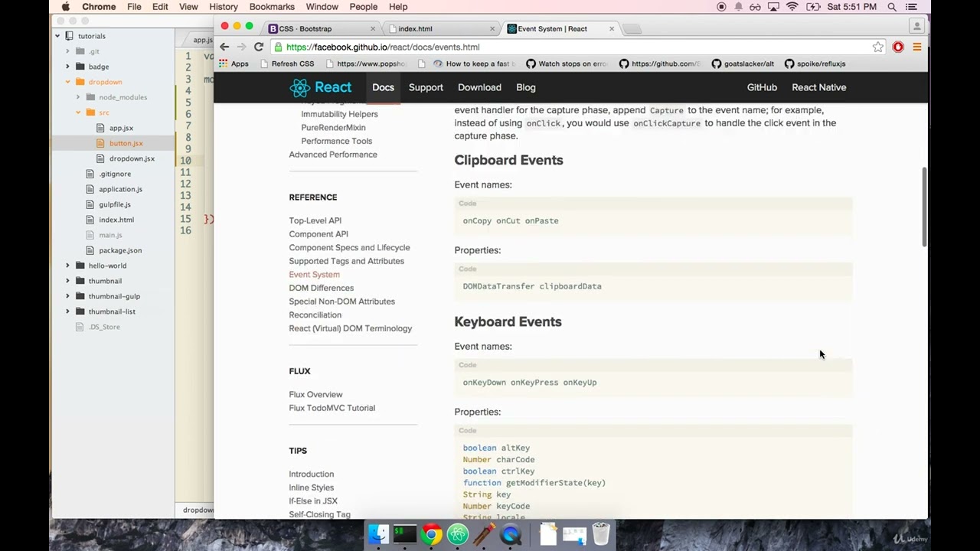
Task: Expand the thumbnail-list folder
Action: (x=67, y=311)
